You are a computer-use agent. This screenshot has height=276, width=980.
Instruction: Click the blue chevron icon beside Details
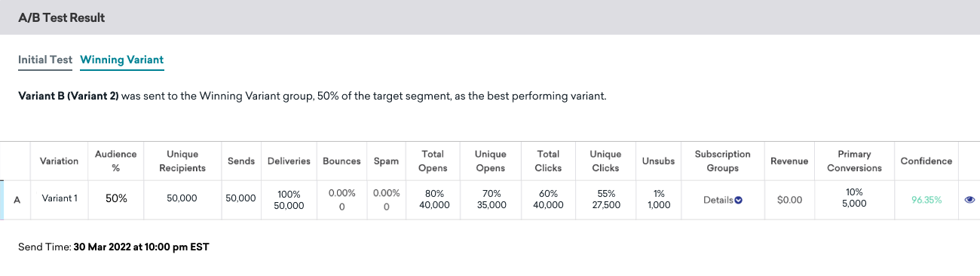tap(738, 200)
